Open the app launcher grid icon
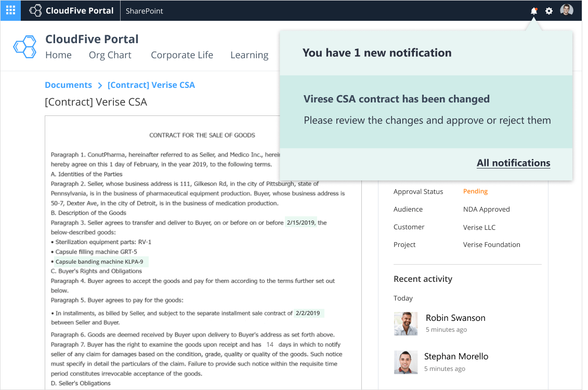 pyautogui.click(x=10, y=10)
